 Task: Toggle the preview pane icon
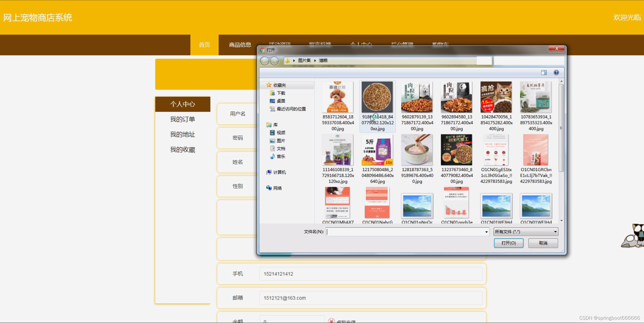coord(544,73)
